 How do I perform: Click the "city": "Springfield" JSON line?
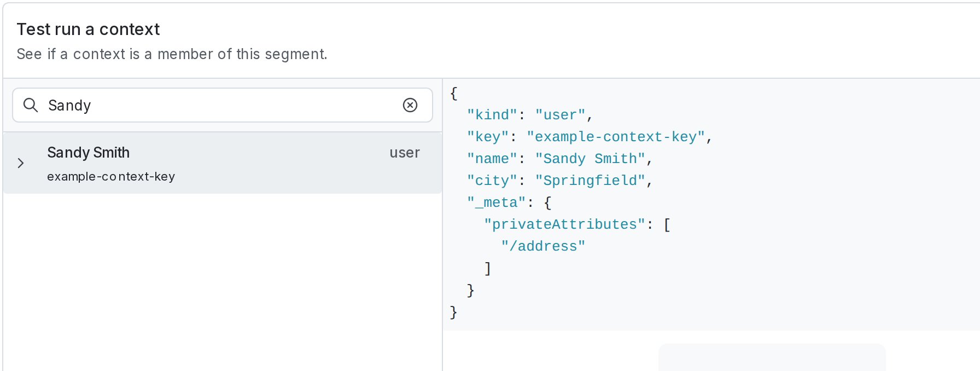coord(559,181)
